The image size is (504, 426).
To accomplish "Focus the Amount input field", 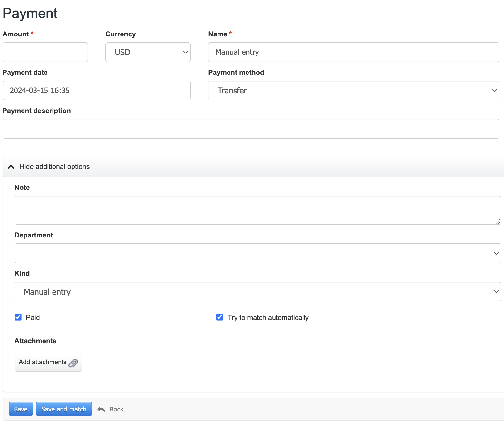I will click(45, 52).
